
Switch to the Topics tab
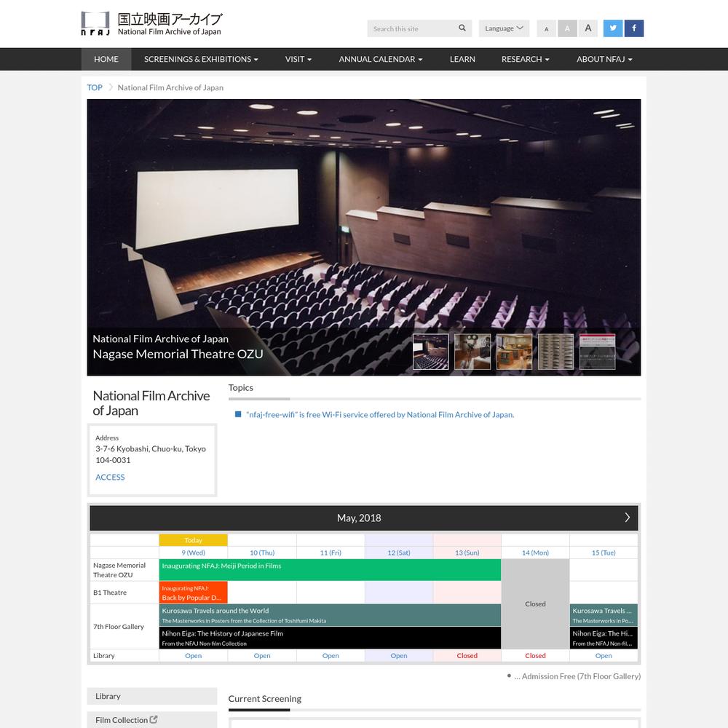240,388
